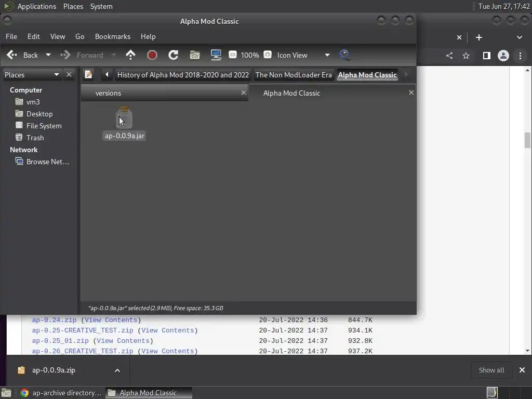Open ap-0.26_CREATIVE_TEST.zip link
Image resolution: width=532 pixels, height=399 pixels.
point(83,351)
